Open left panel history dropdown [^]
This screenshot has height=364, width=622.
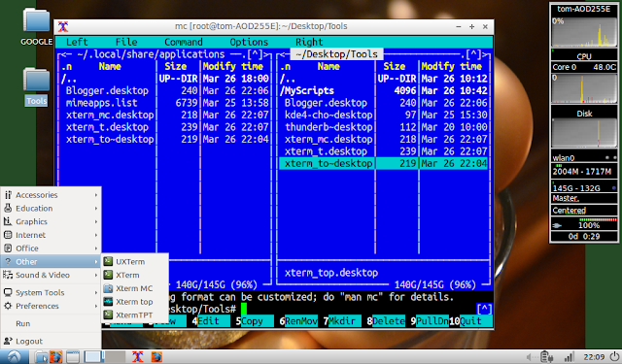(x=255, y=54)
